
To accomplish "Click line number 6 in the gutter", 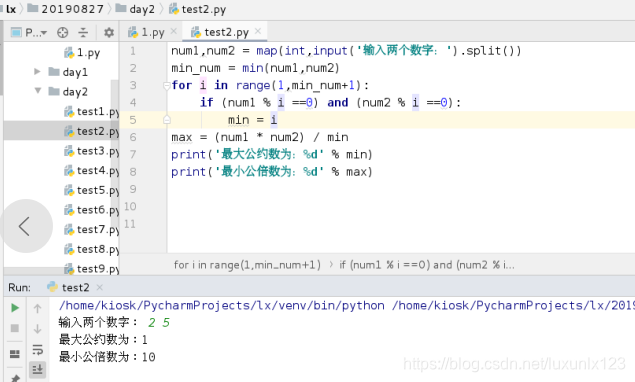I will (x=133, y=137).
